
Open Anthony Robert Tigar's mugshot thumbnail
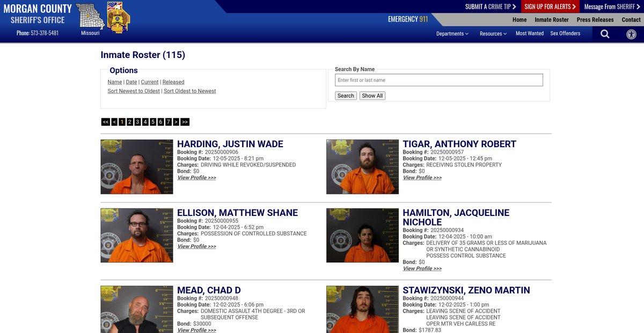363,167
